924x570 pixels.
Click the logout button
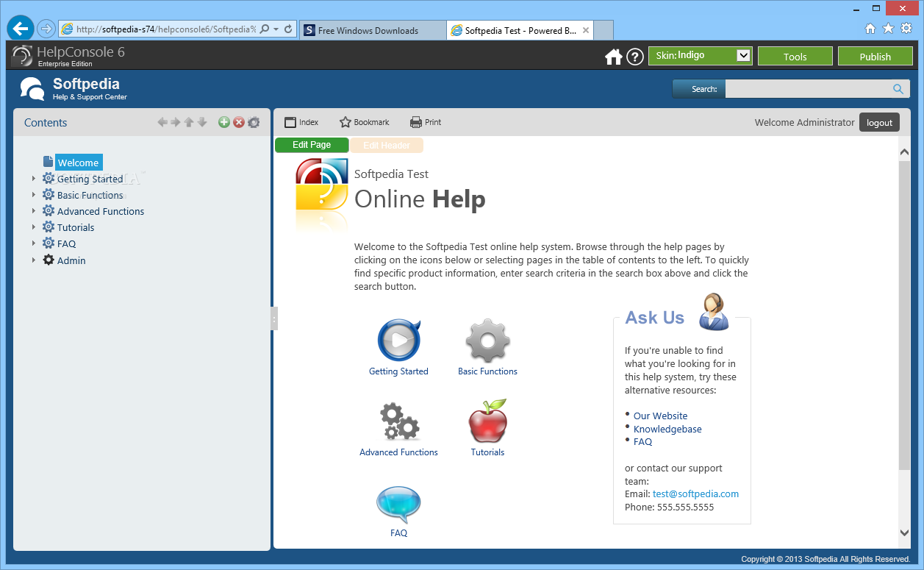(879, 122)
